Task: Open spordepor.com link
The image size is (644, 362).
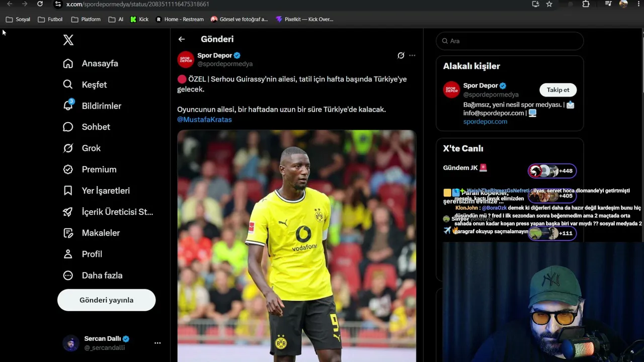Action: (x=485, y=122)
